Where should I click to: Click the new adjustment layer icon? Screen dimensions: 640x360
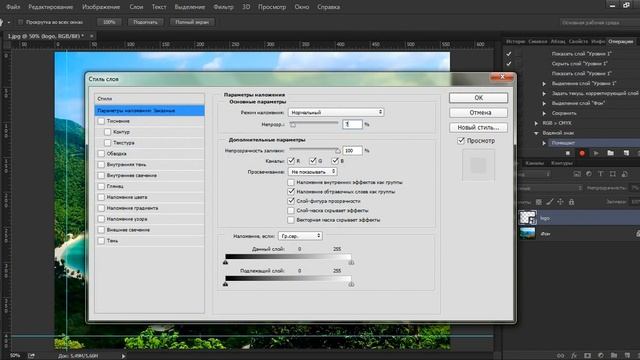601,356
